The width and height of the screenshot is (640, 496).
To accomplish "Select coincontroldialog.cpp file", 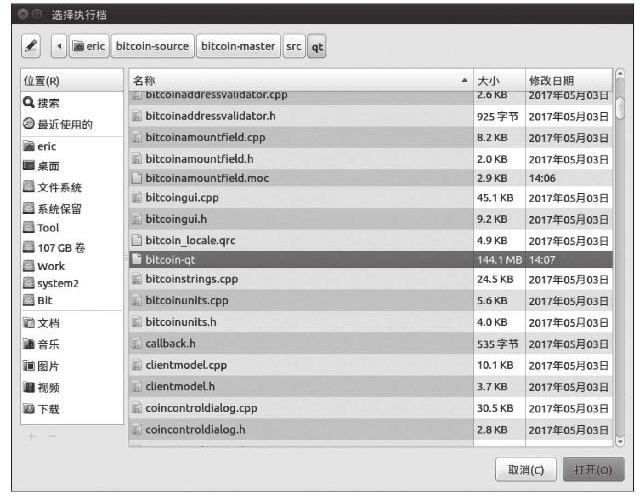I will [371, 408].
